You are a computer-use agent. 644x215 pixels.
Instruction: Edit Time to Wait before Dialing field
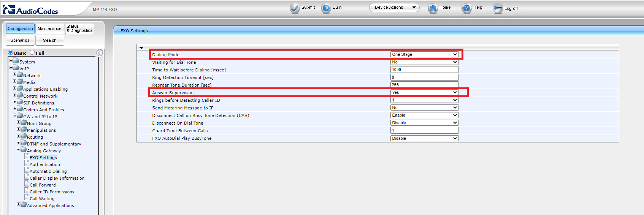[x=424, y=70]
